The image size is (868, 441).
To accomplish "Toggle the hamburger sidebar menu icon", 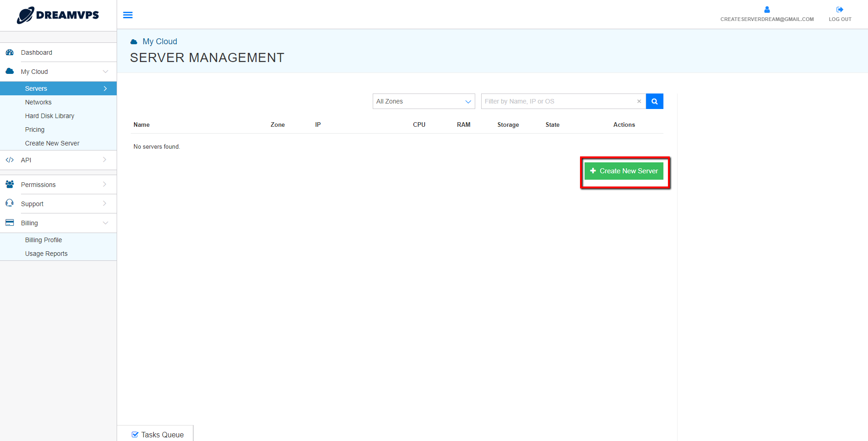I will [x=128, y=15].
